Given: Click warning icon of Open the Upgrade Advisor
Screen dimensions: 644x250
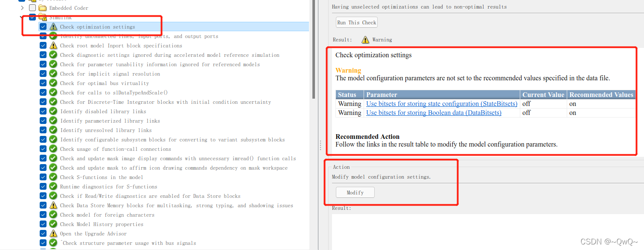Looking at the screenshot, I should point(53,233).
